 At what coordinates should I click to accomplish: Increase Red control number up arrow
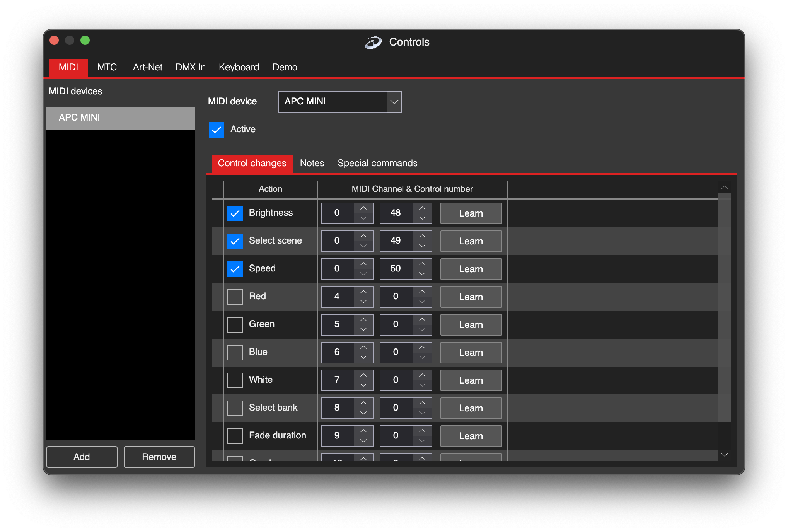[x=422, y=292]
